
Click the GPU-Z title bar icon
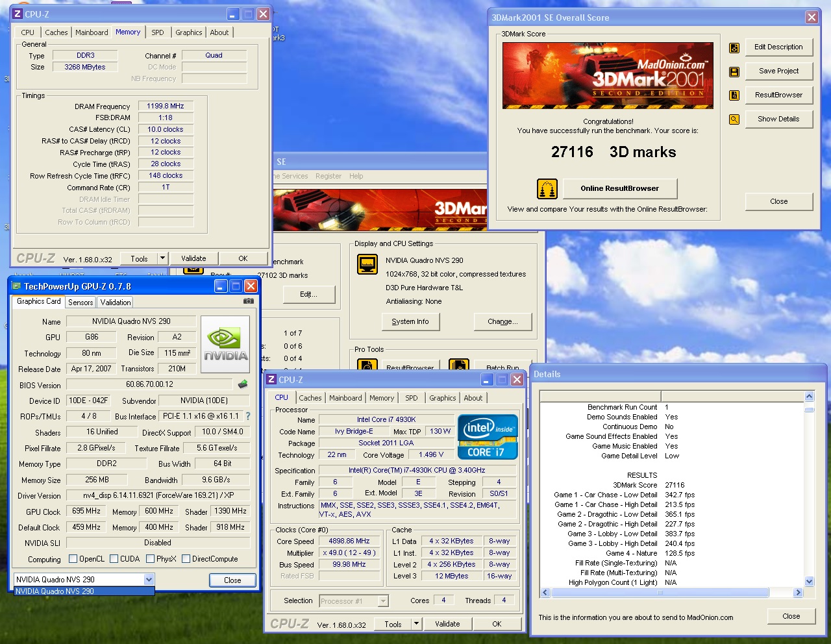(x=17, y=286)
